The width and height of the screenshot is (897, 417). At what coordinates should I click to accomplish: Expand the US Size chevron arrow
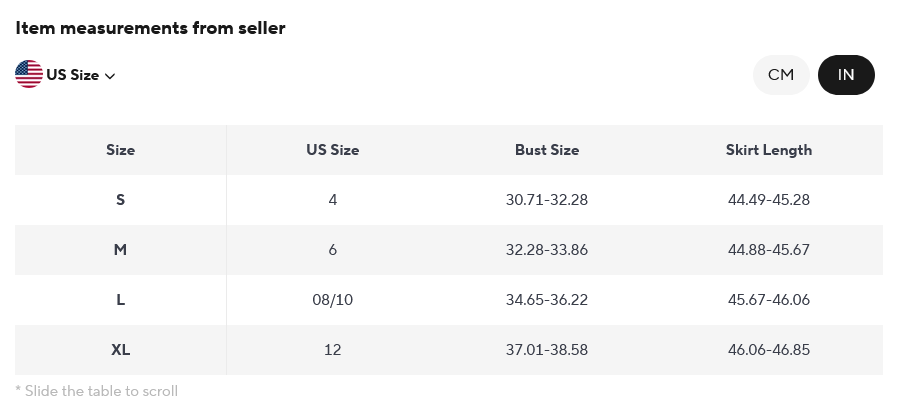(x=110, y=76)
